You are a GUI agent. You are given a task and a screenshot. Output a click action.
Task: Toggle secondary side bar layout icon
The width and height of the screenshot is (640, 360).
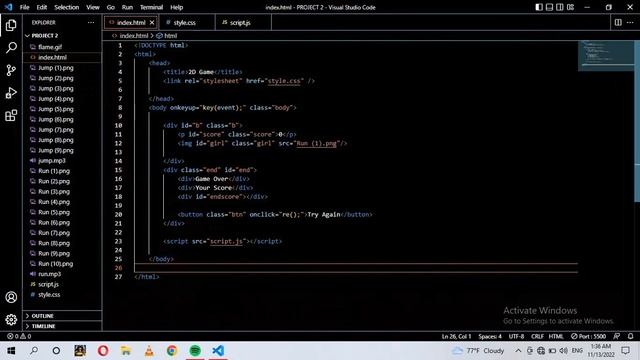560,7
